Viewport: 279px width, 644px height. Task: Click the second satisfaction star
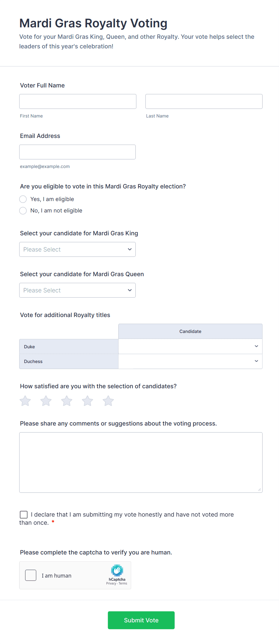pyautogui.click(x=46, y=401)
